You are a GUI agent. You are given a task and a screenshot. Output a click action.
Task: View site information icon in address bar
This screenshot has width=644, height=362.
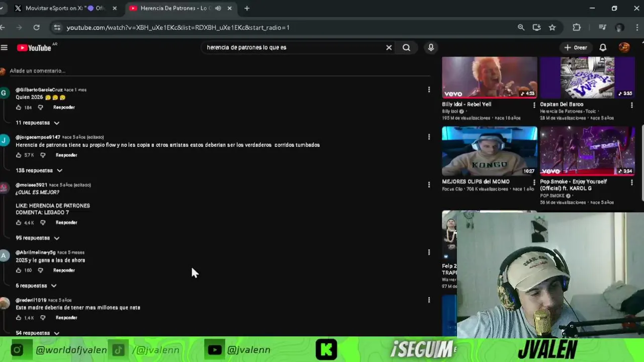(57, 28)
